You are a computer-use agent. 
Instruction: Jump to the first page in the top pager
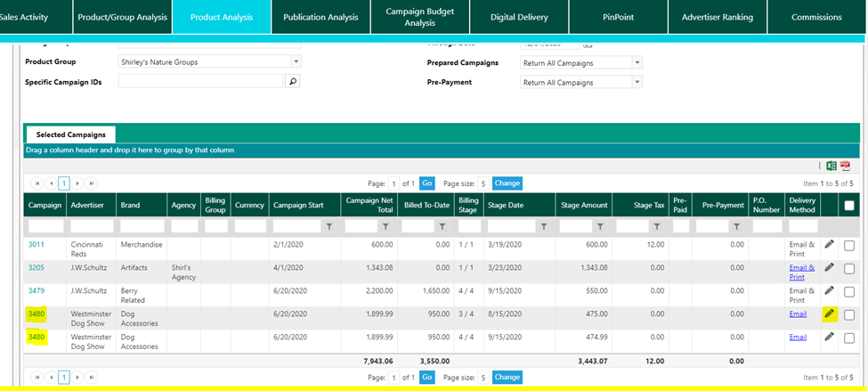37,183
